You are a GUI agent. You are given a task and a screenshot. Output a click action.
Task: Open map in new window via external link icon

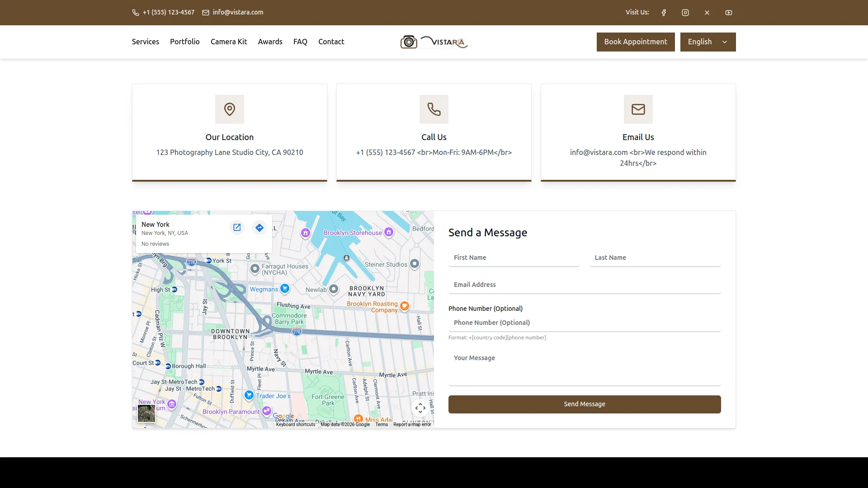[x=237, y=228]
